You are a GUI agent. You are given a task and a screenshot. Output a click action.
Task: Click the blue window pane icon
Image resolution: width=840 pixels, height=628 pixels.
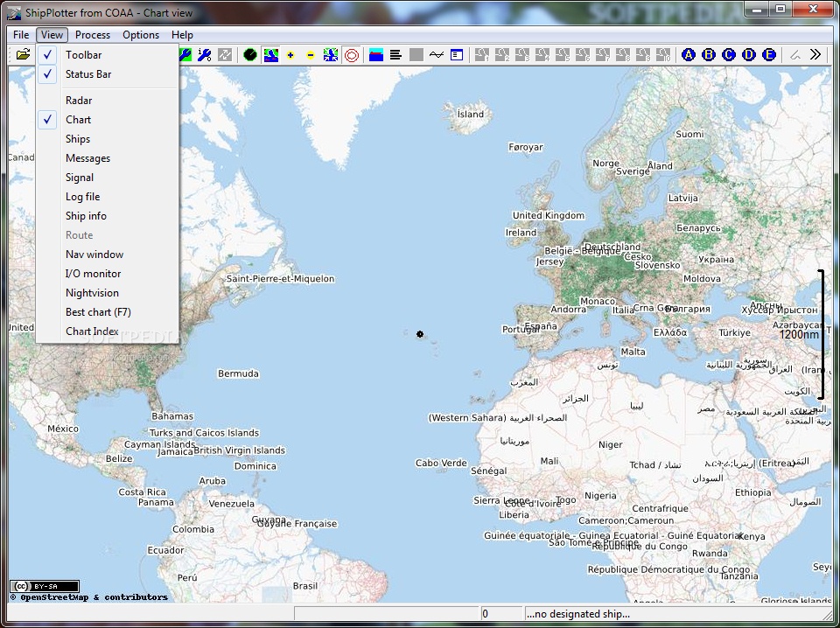[457, 54]
